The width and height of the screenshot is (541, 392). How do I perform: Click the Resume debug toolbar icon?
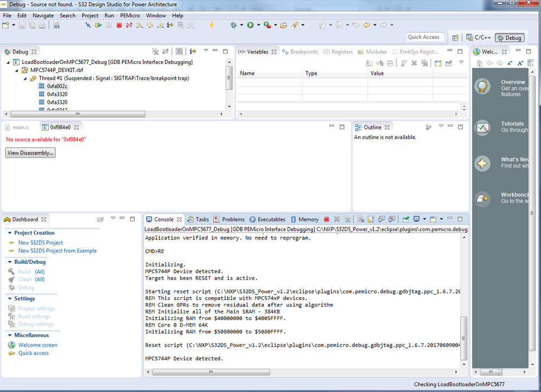pos(99,25)
